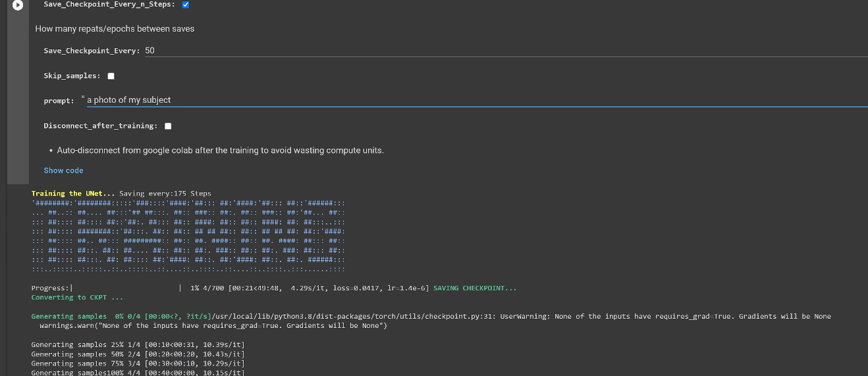Open the Show code link
Viewport: 868px width, 376px height.
point(63,171)
